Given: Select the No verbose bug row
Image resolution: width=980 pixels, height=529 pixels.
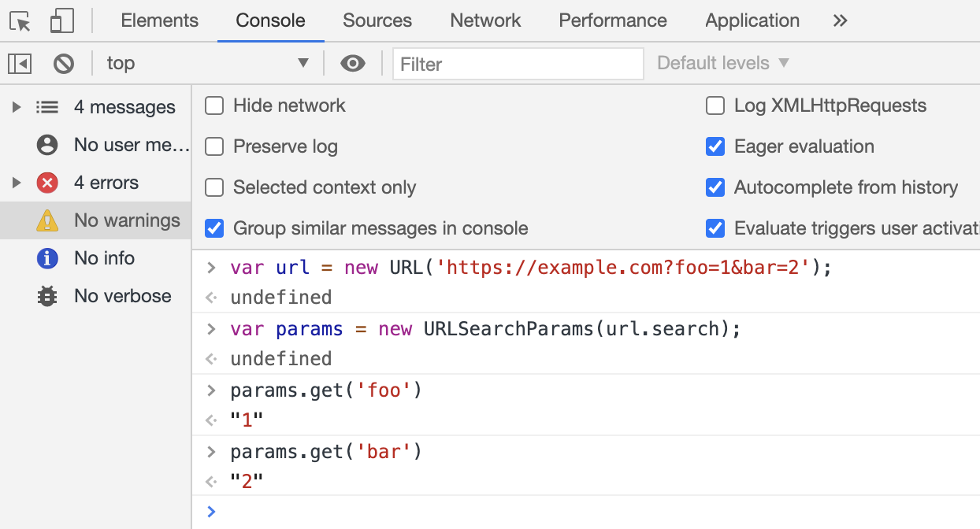Looking at the screenshot, I should 95,296.
